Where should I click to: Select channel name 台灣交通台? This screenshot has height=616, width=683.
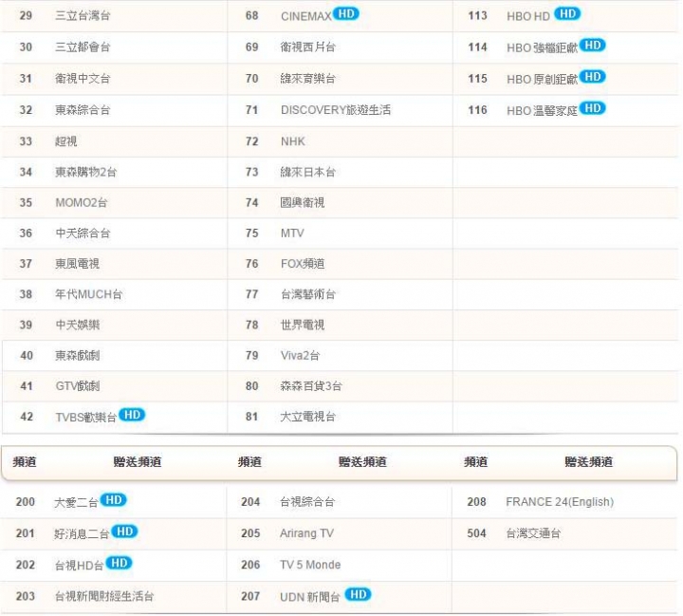(533, 533)
